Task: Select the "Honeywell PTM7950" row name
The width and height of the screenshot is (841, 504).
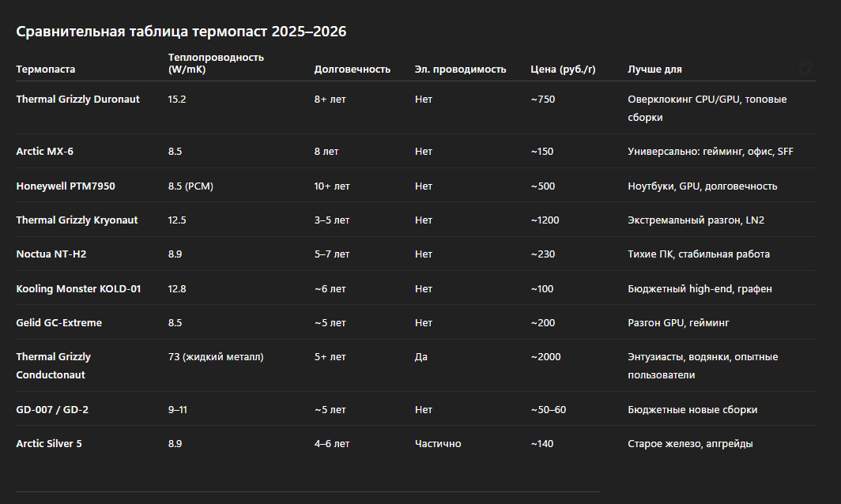Action: 66,186
